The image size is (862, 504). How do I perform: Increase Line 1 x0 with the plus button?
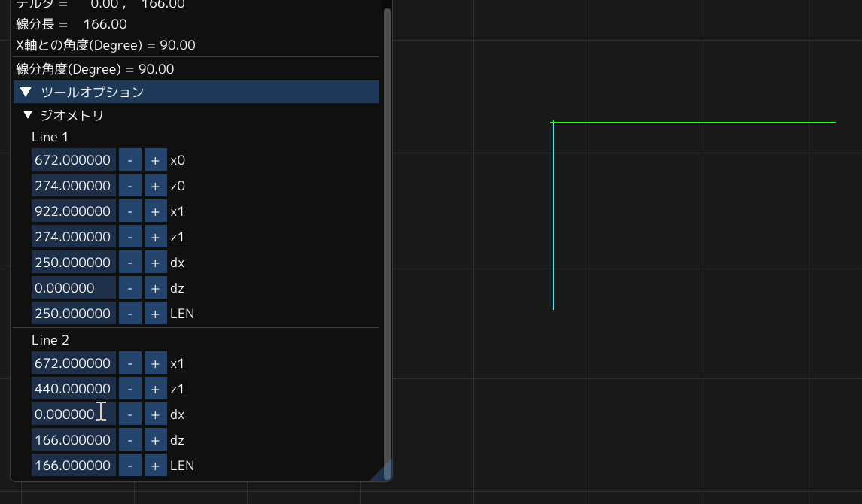156,159
